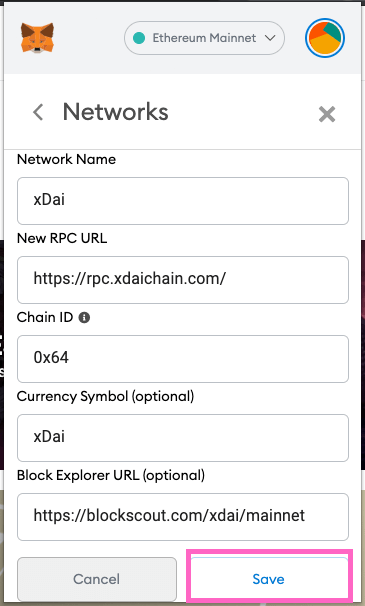Click the Currency Symbol (optional) label
The image size is (365, 606).
pyautogui.click(x=106, y=396)
